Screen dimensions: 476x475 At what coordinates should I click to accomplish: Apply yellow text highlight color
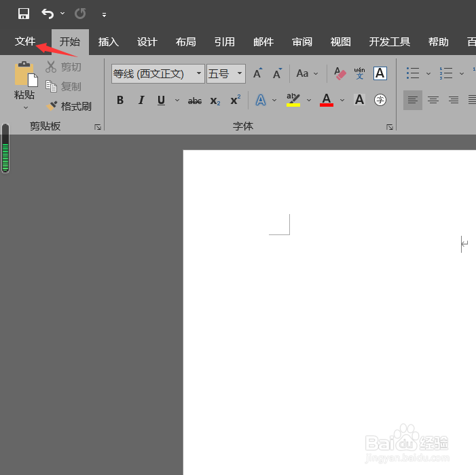pos(293,100)
